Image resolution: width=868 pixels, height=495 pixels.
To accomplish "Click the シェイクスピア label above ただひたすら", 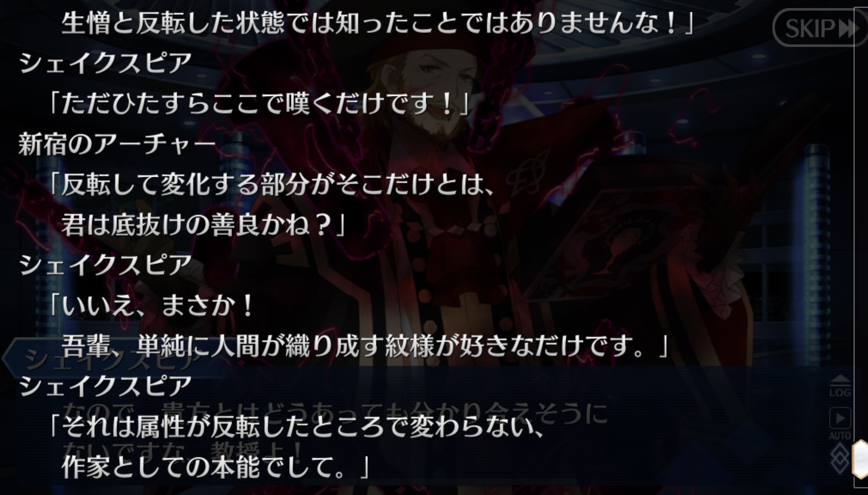I will click(x=105, y=63).
